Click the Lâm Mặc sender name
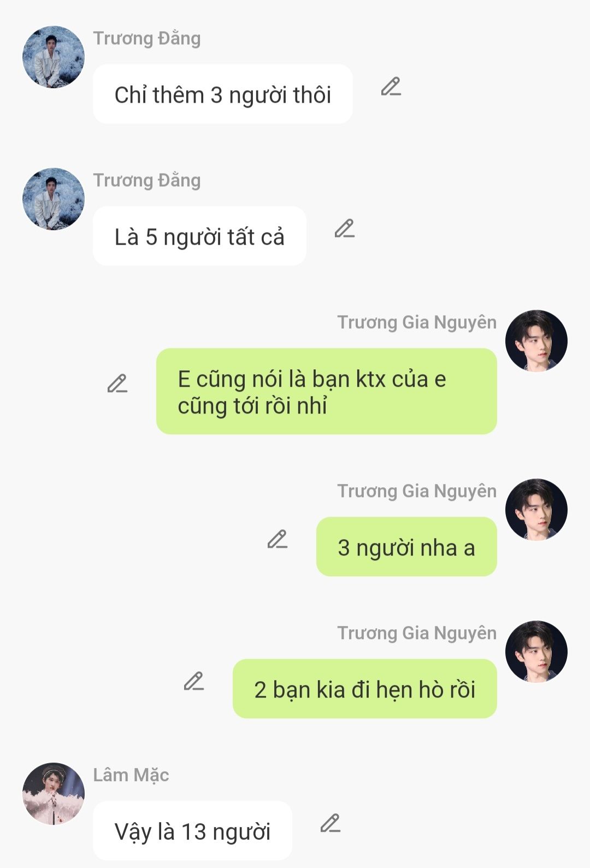 [x=131, y=775]
